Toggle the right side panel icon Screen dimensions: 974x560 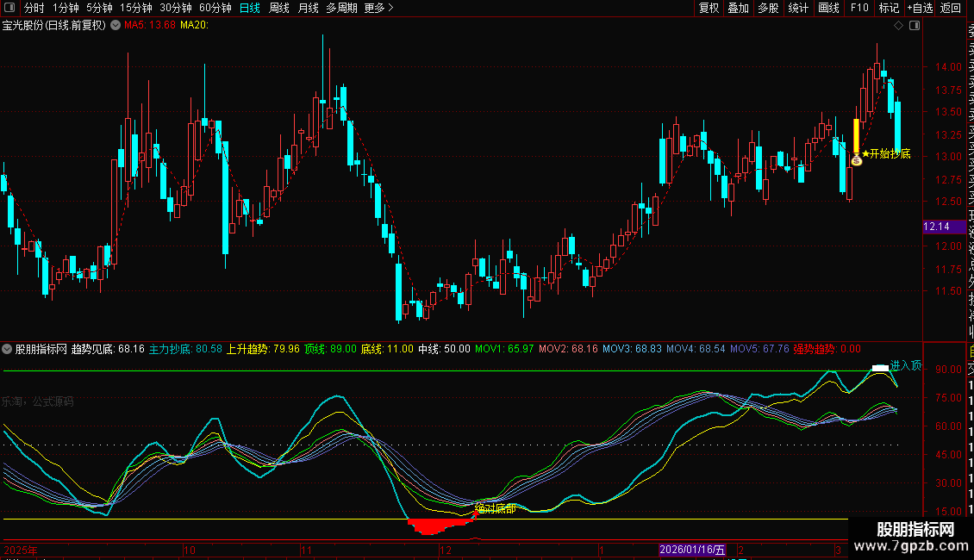point(913,26)
